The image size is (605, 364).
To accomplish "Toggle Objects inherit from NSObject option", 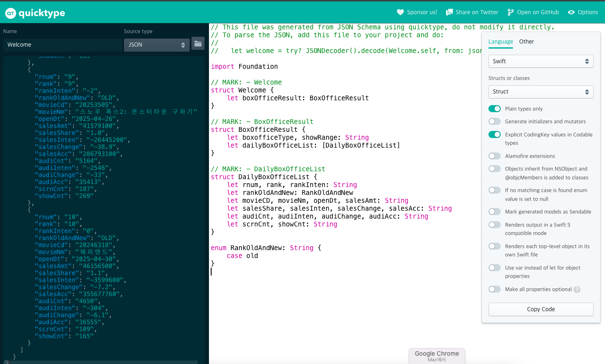I will [495, 169].
